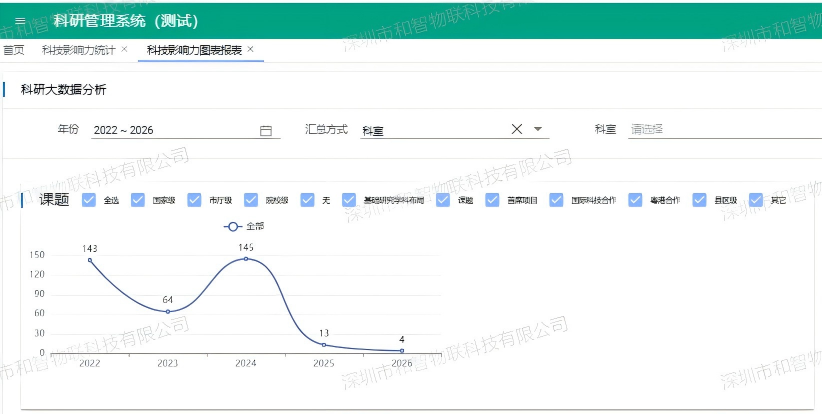Toggle the 国家级 checkbox
822x414 pixels.
pyautogui.click(x=138, y=200)
